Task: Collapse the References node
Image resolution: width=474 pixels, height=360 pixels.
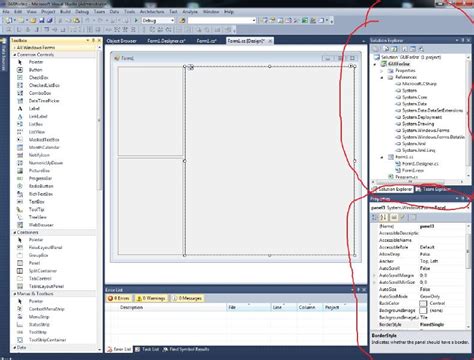Action: click(382, 77)
